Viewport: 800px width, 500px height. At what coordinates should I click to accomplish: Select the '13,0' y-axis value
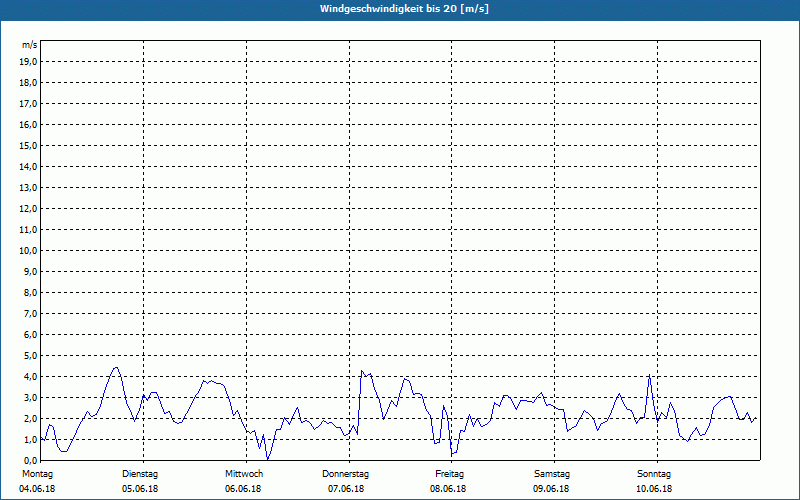[x=29, y=188]
